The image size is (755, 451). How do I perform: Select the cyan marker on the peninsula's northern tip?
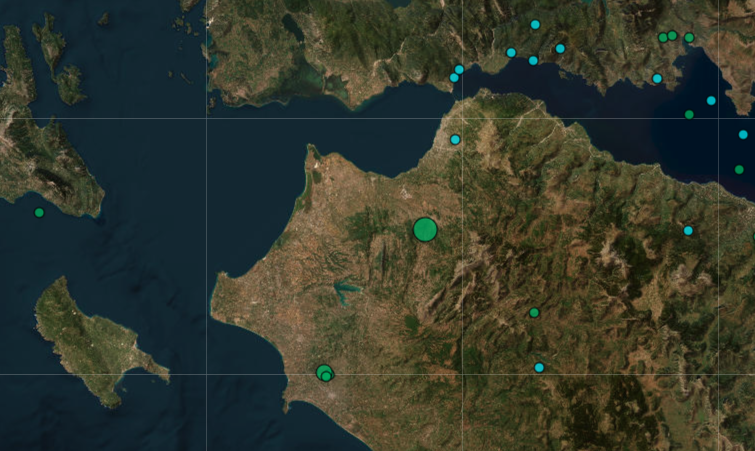[x=455, y=140]
